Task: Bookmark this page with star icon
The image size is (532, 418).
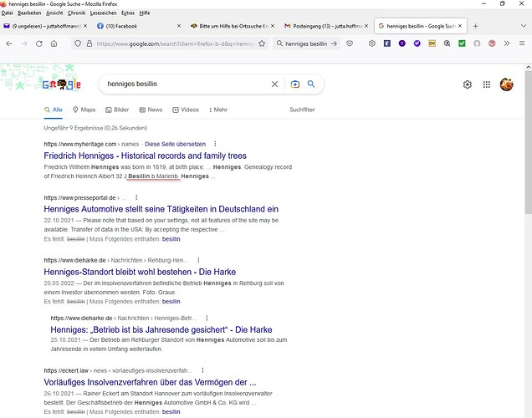Action: coord(262,43)
